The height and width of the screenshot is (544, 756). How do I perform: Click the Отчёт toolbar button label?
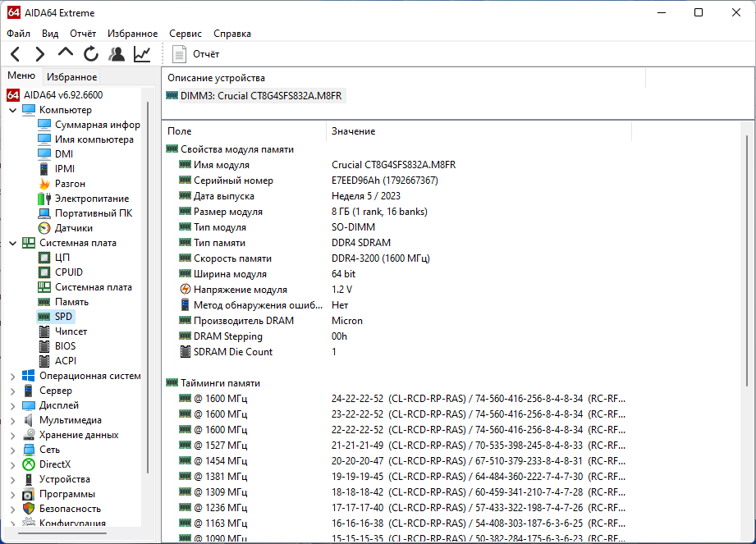pos(206,54)
